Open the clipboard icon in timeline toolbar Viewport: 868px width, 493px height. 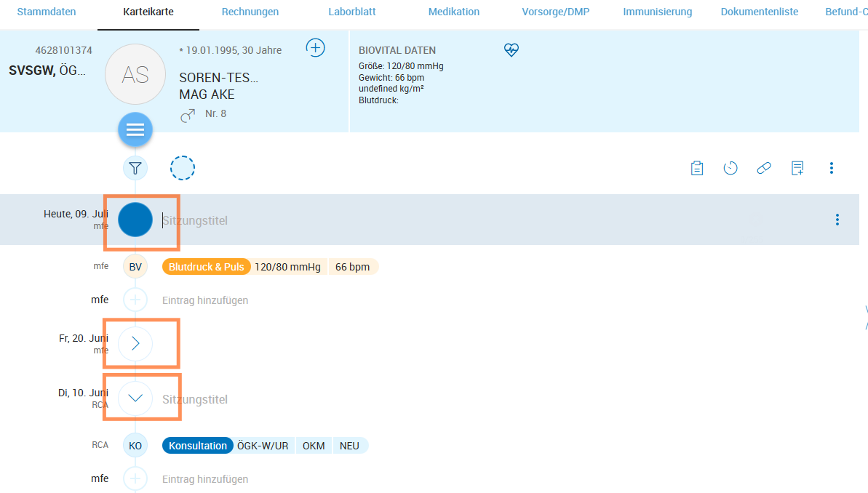click(x=697, y=169)
